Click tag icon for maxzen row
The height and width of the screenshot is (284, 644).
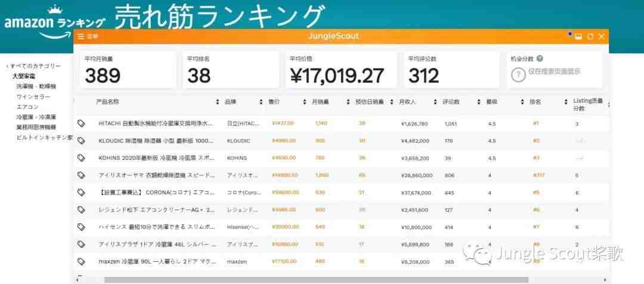[81, 261]
